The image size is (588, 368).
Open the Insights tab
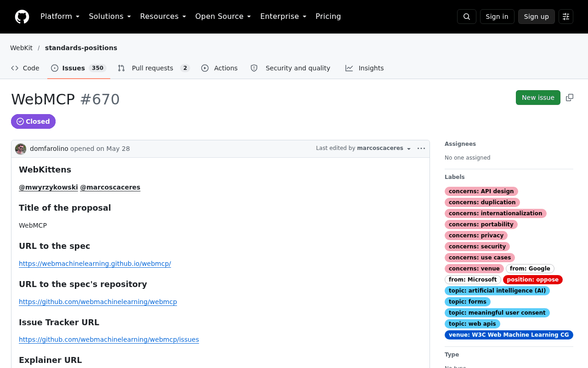365,68
